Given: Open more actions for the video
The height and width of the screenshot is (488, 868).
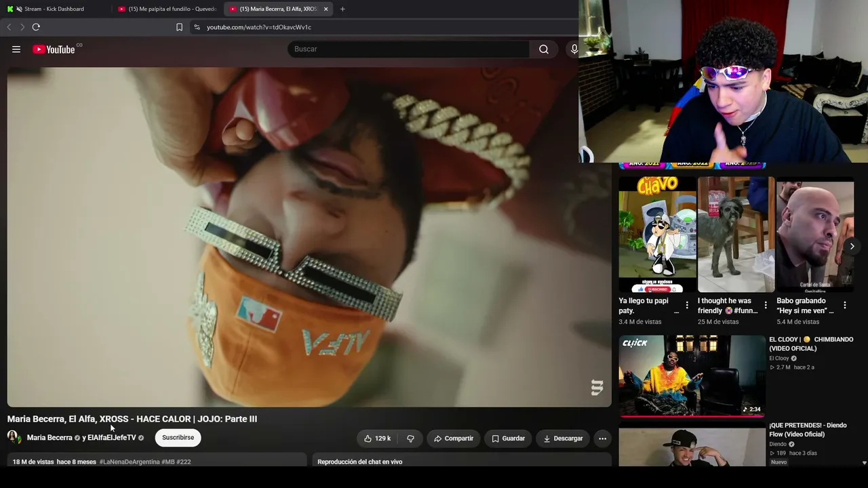Looking at the screenshot, I should click(602, 439).
